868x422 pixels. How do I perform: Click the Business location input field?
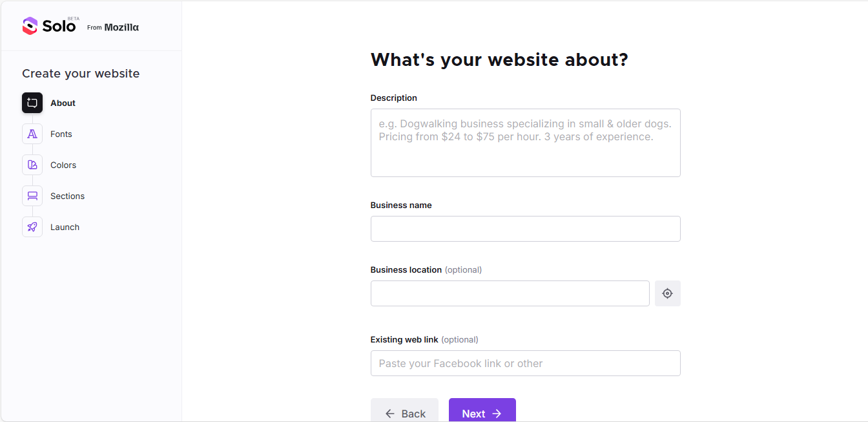point(510,293)
